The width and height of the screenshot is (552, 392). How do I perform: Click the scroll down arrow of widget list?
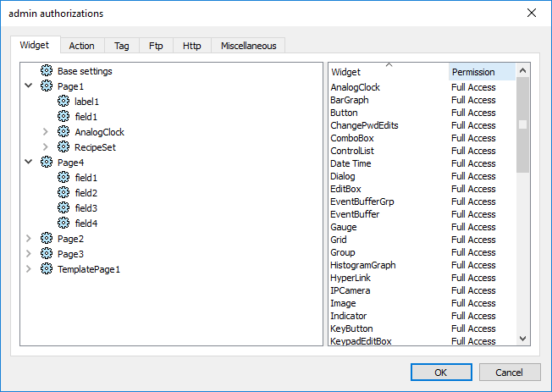click(x=522, y=338)
